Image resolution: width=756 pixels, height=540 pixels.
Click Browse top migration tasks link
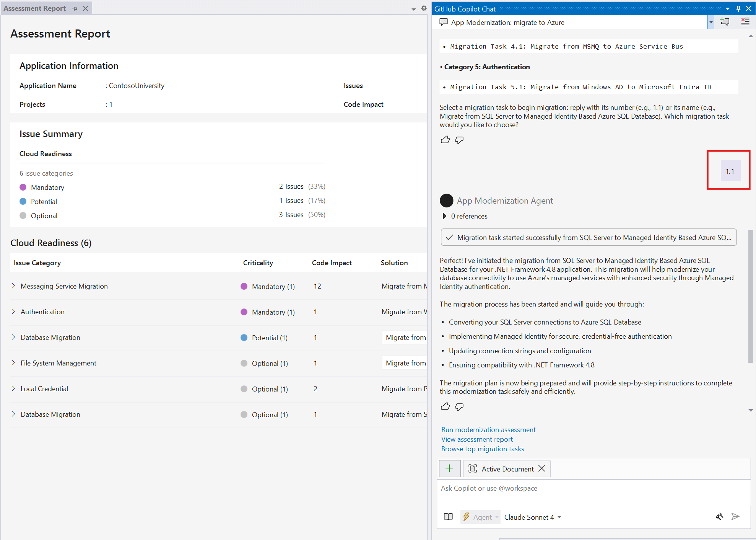pos(482,449)
